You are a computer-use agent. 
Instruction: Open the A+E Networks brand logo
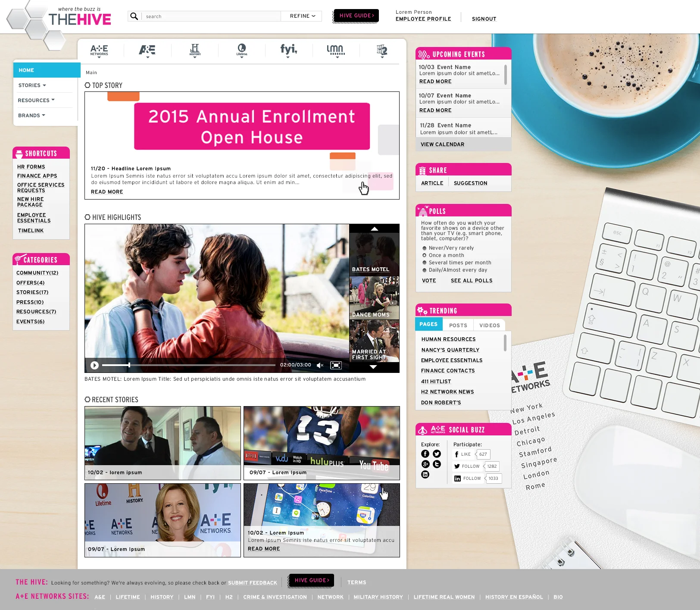tap(99, 50)
